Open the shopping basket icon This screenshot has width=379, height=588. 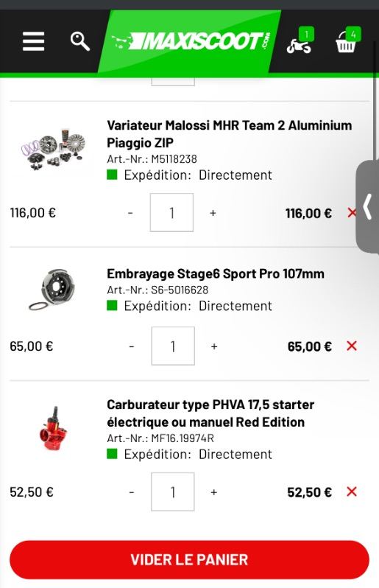point(347,41)
